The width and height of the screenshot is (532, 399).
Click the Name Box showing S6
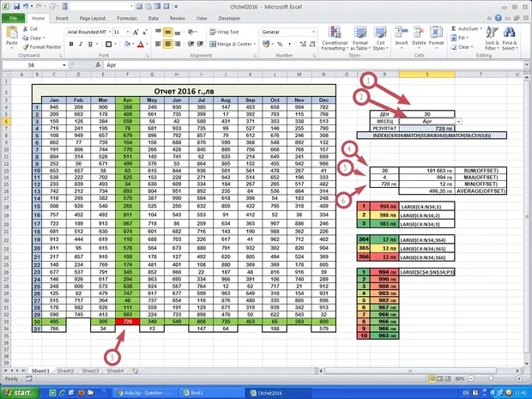point(34,64)
